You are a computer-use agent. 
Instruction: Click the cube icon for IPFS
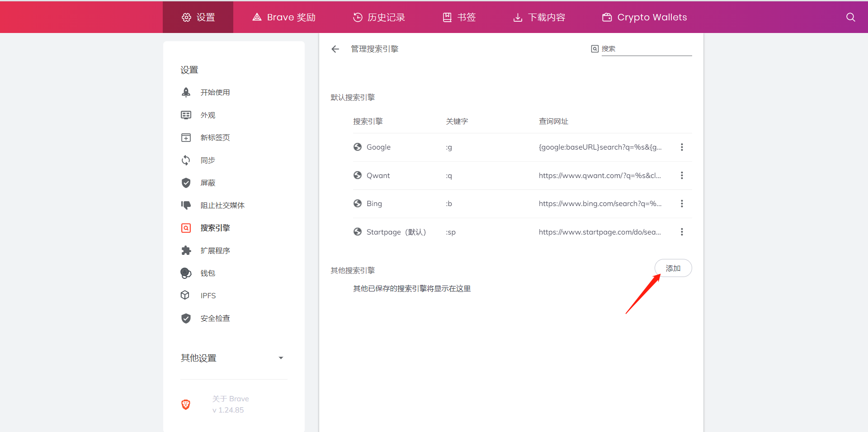[x=185, y=295]
